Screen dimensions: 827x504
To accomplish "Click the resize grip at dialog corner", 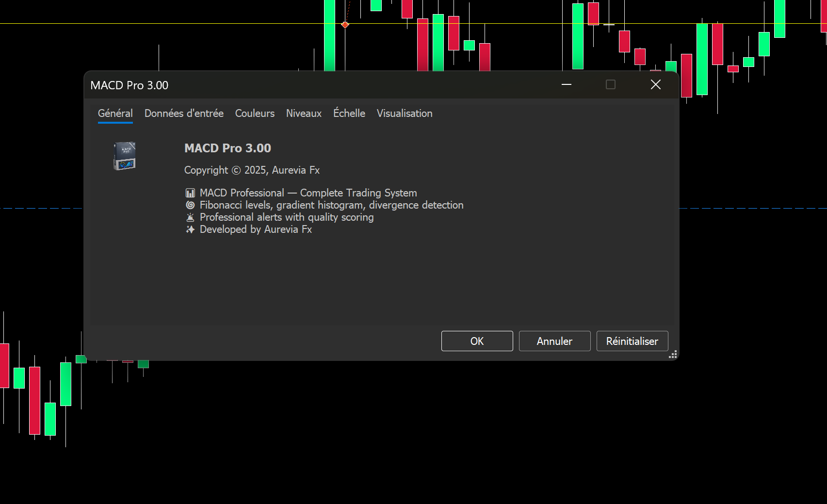I will coord(673,355).
